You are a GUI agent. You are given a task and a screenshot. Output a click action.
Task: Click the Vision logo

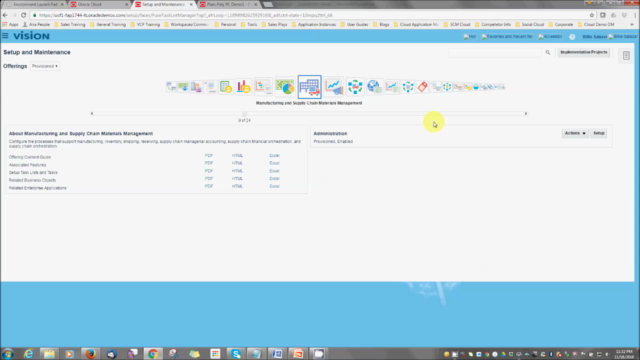[31, 36]
